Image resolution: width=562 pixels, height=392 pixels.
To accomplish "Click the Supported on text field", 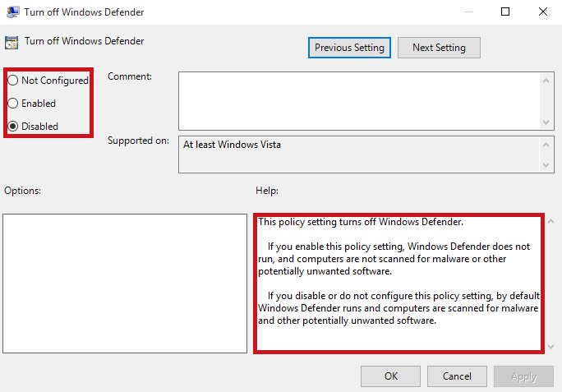I will pos(357,154).
